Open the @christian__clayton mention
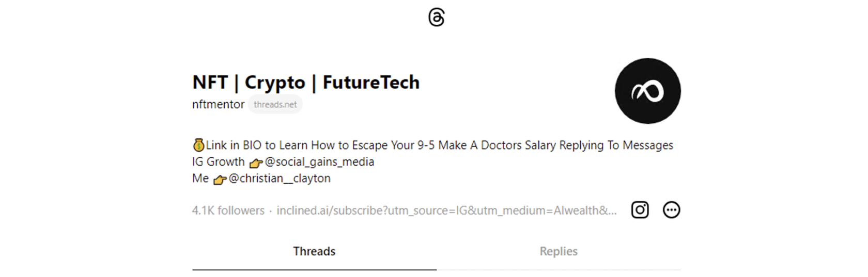This screenshot has height=277, width=868. click(280, 178)
